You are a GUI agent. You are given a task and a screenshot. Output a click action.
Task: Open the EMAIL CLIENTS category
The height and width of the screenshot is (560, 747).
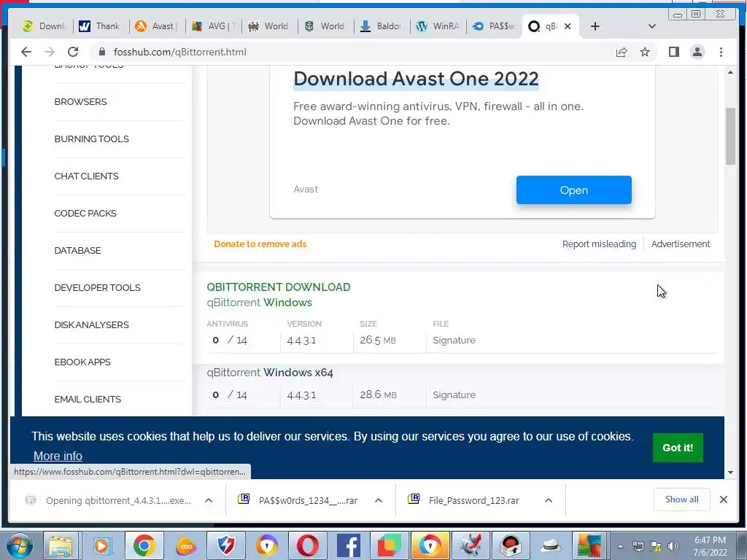(88, 399)
